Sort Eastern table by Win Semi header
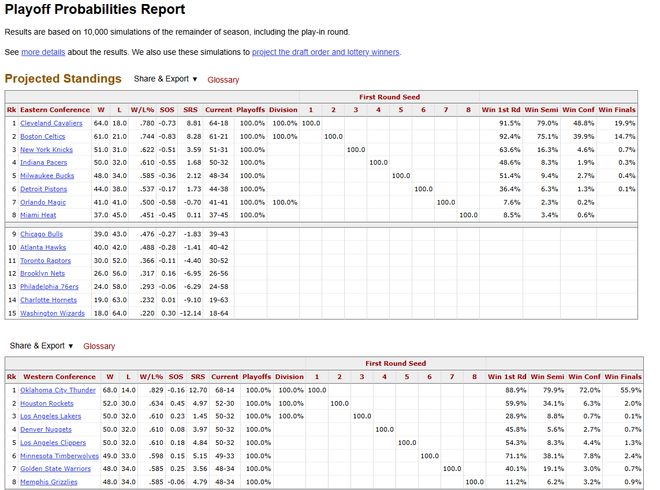The width and height of the screenshot is (660, 490). pyautogui.click(x=541, y=110)
